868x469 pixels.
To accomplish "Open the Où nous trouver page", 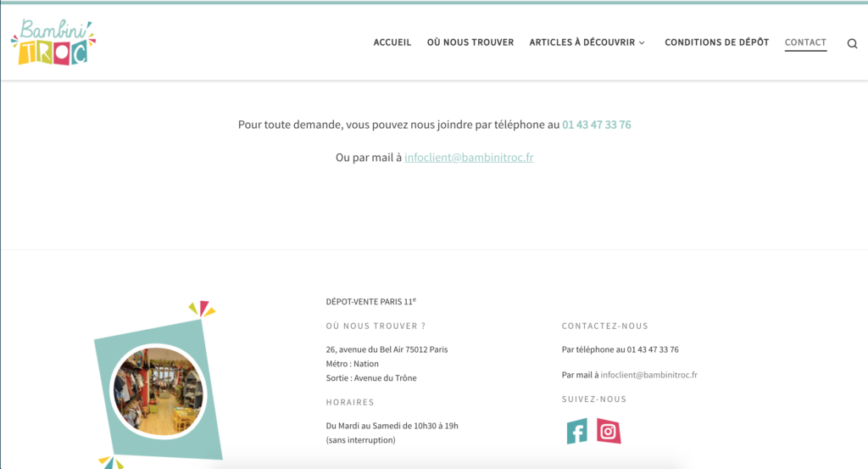I will [x=470, y=42].
